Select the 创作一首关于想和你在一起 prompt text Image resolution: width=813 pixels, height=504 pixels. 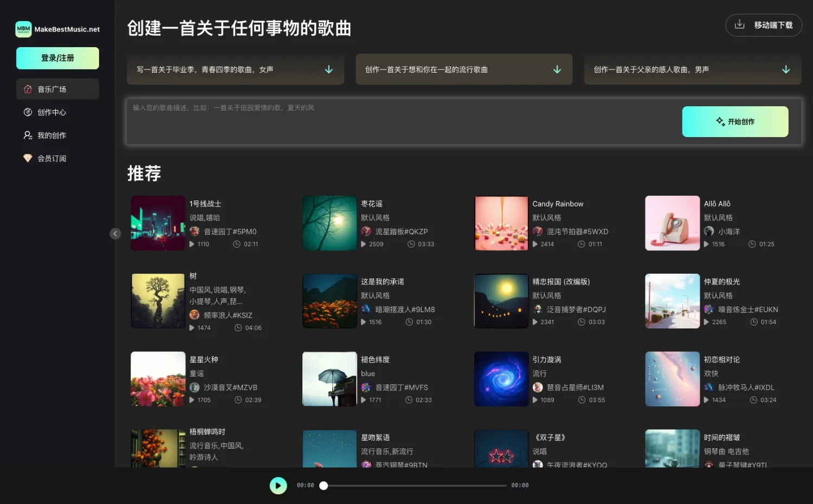426,69
